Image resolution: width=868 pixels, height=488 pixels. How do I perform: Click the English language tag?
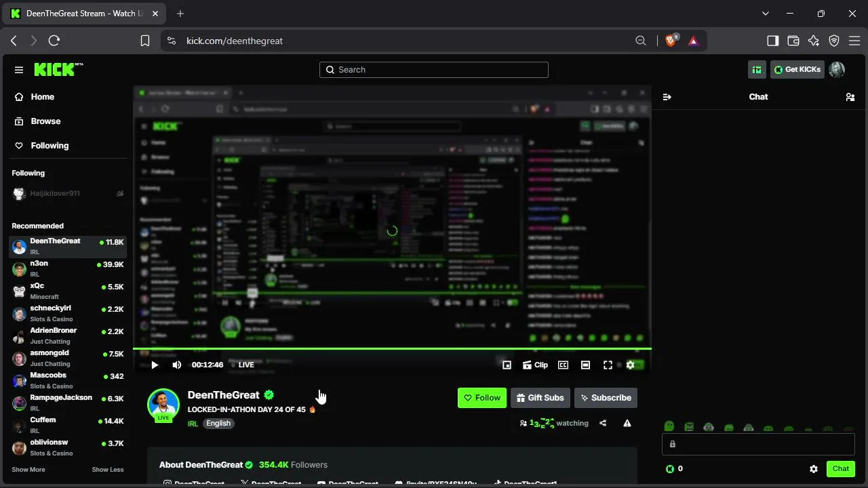(218, 424)
